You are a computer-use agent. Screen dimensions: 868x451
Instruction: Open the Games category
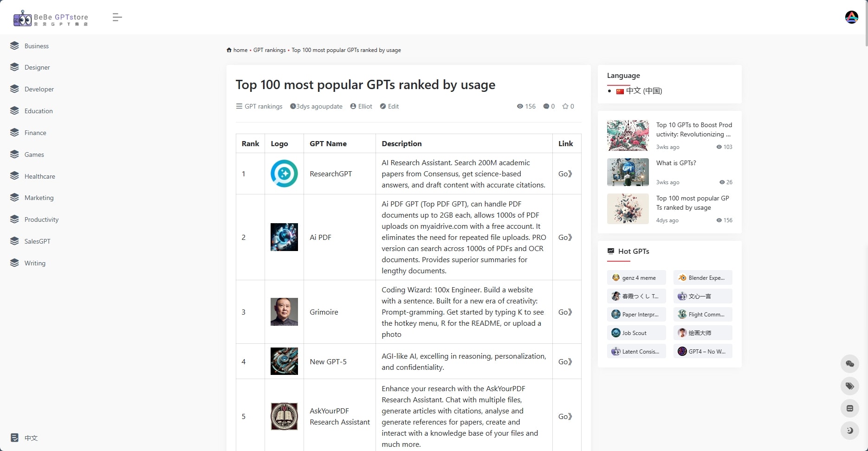(x=34, y=155)
